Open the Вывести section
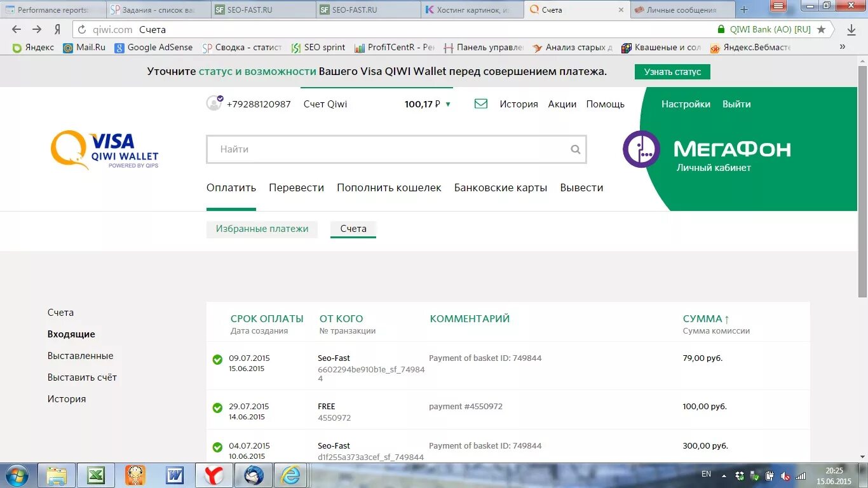Image resolution: width=868 pixels, height=488 pixels. 581,187
